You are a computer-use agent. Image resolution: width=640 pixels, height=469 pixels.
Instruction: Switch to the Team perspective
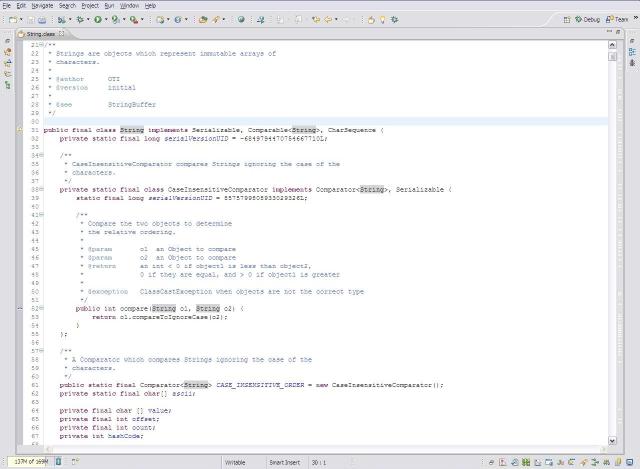(621, 19)
